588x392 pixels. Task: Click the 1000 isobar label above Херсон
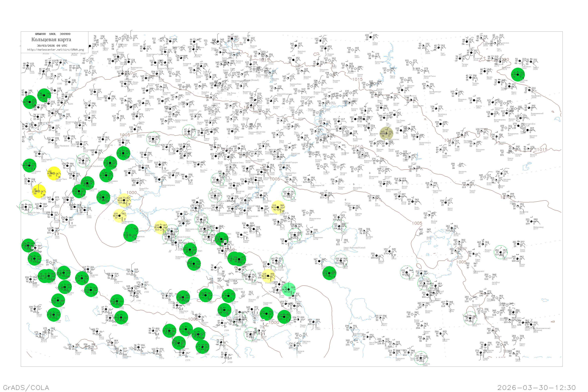point(132,192)
